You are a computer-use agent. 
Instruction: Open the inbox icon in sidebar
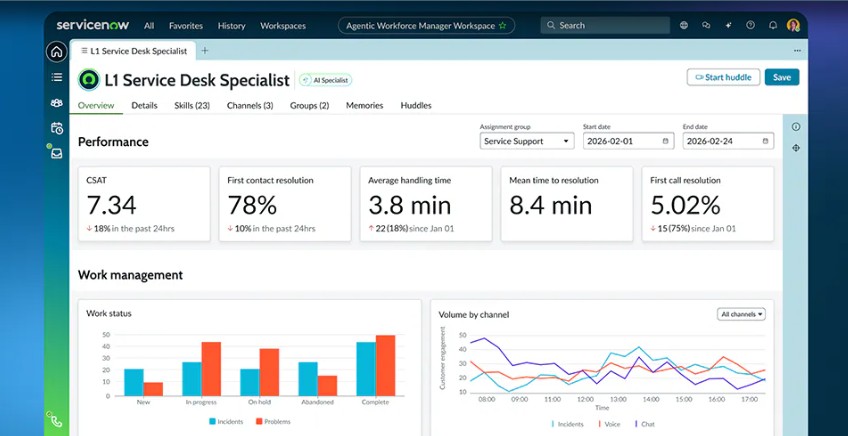56,153
